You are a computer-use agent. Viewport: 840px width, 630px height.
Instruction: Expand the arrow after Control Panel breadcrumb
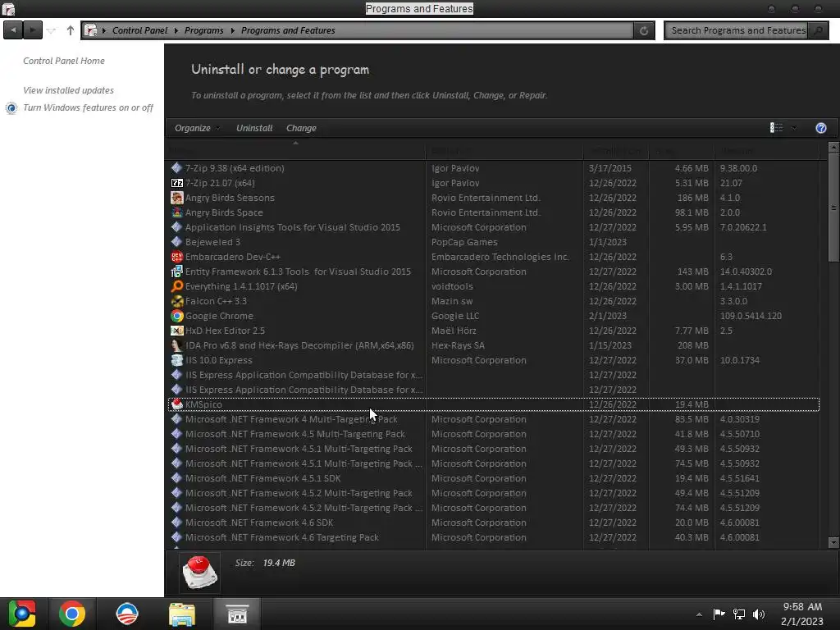(x=176, y=30)
